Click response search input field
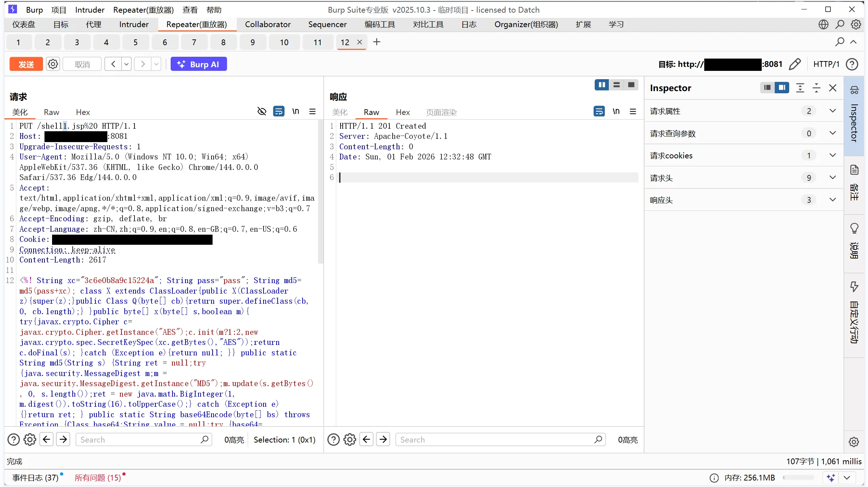Viewport: 868px width, 487px height. pyautogui.click(x=500, y=440)
